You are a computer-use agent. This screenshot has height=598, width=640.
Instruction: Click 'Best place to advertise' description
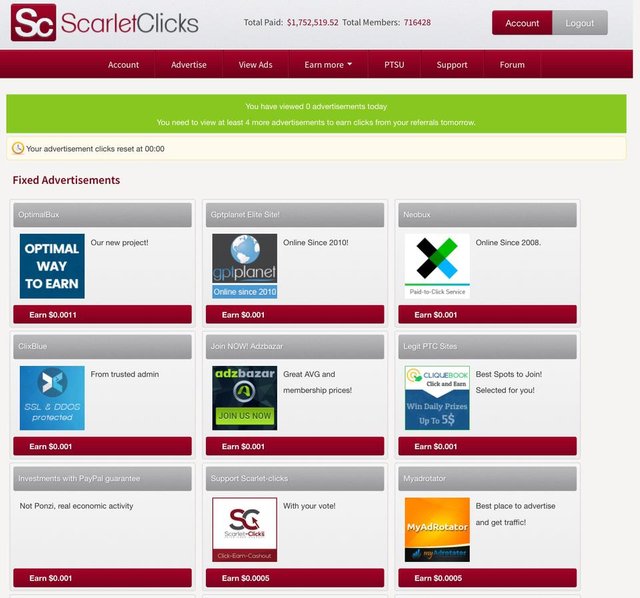516,506
